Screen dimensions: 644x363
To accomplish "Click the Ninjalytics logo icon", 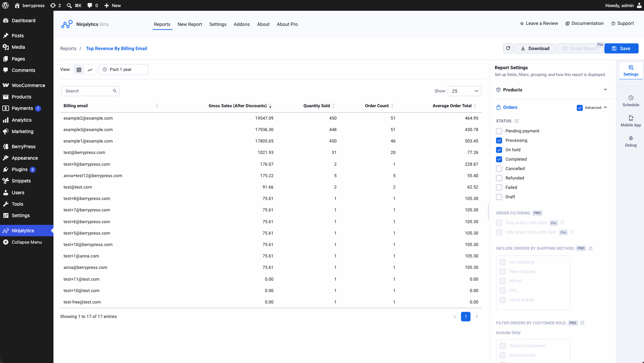I will coord(67,24).
